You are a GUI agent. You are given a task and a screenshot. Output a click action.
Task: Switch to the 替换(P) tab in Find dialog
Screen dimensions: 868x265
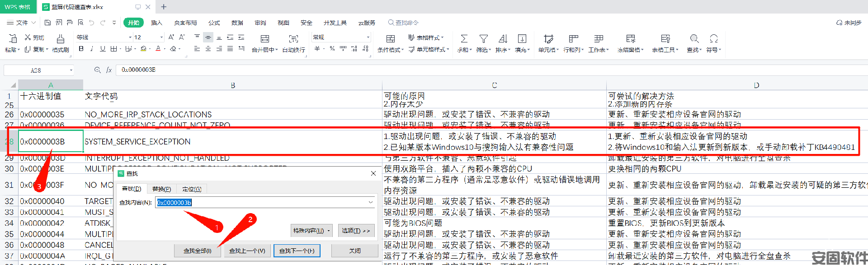(161, 189)
